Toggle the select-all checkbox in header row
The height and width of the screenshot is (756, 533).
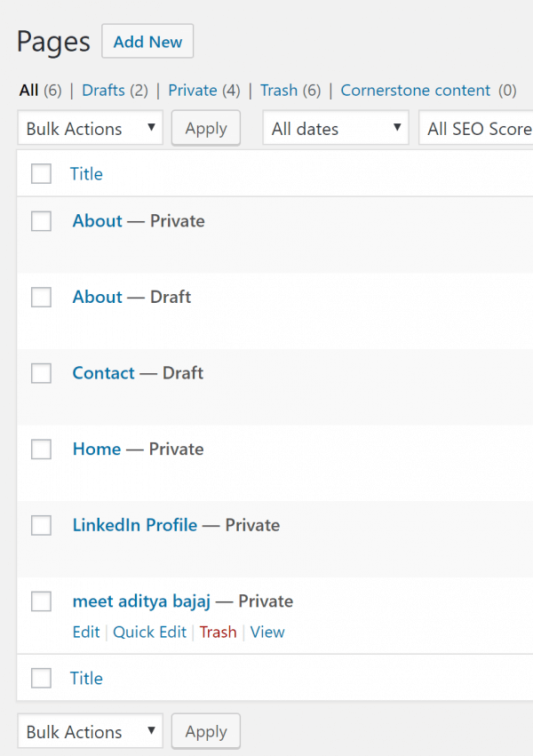tap(41, 174)
